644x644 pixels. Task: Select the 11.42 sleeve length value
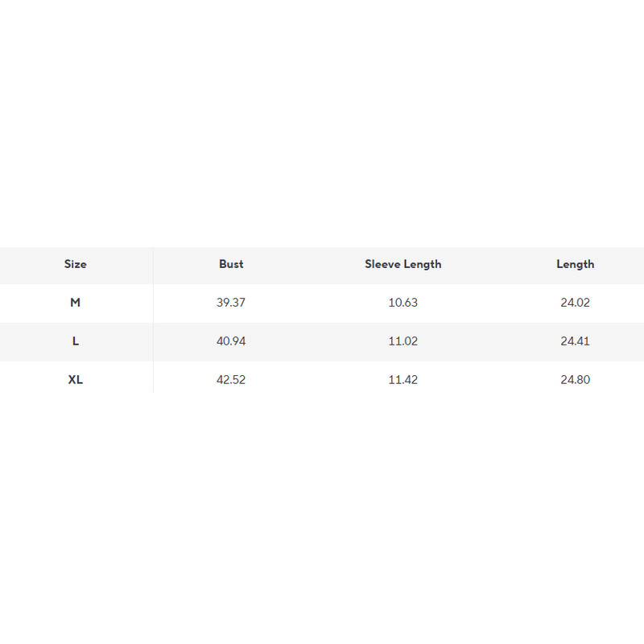402,380
